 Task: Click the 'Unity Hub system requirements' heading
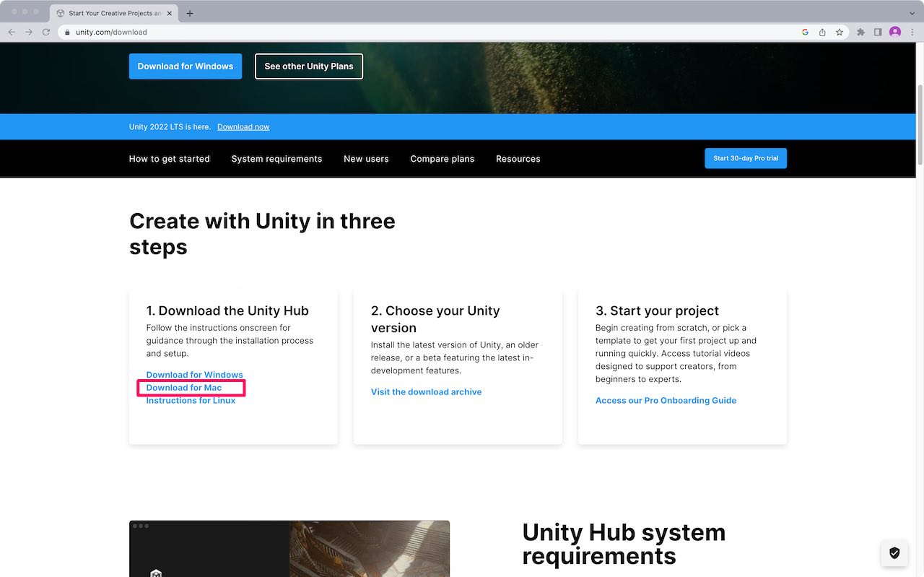point(624,544)
